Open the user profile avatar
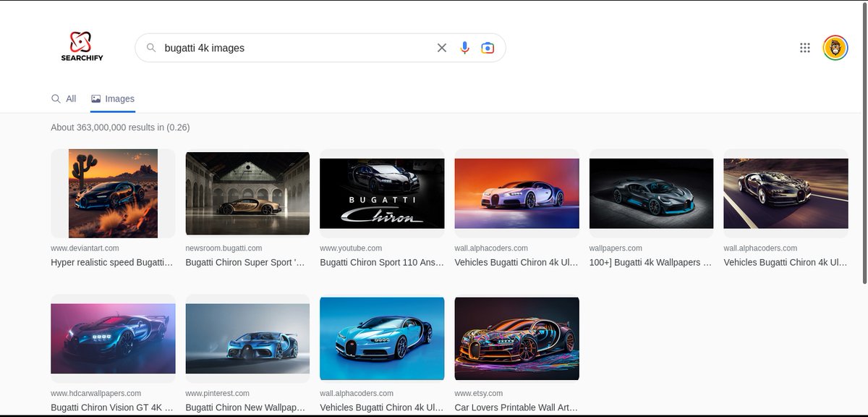Viewport: 868px width, 417px height. point(835,48)
